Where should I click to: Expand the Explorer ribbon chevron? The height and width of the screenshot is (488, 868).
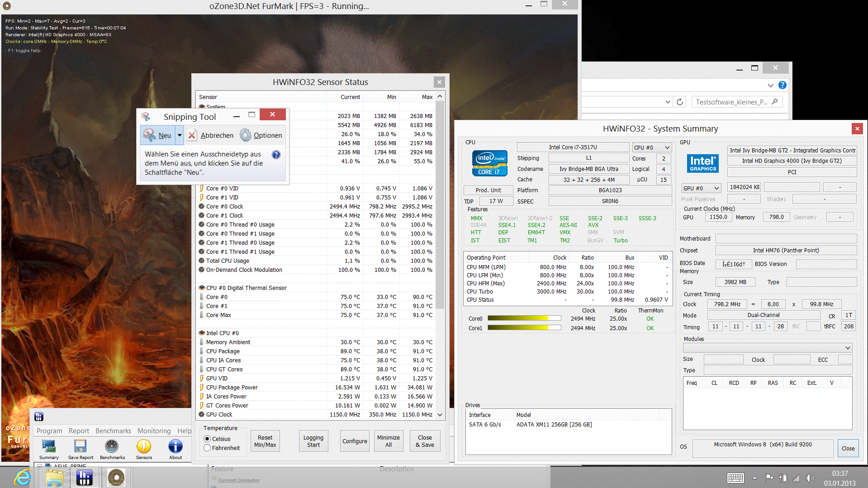[770, 85]
